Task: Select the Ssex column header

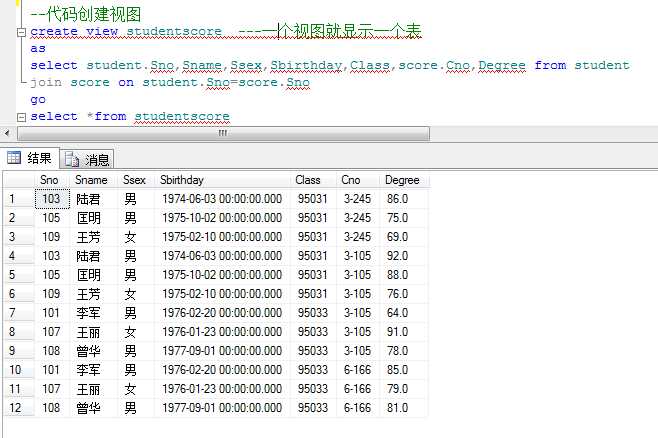Action: pyautogui.click(x=136, y=180)
